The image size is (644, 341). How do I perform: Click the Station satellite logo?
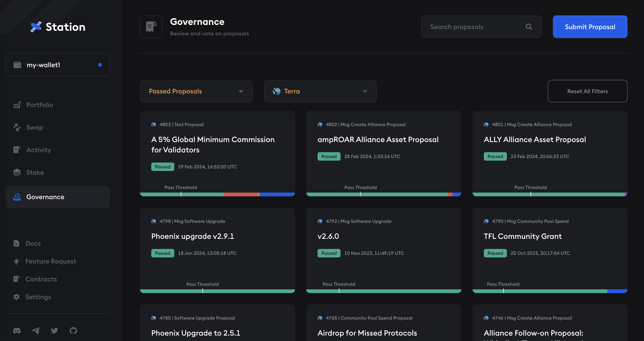[36, 27]
